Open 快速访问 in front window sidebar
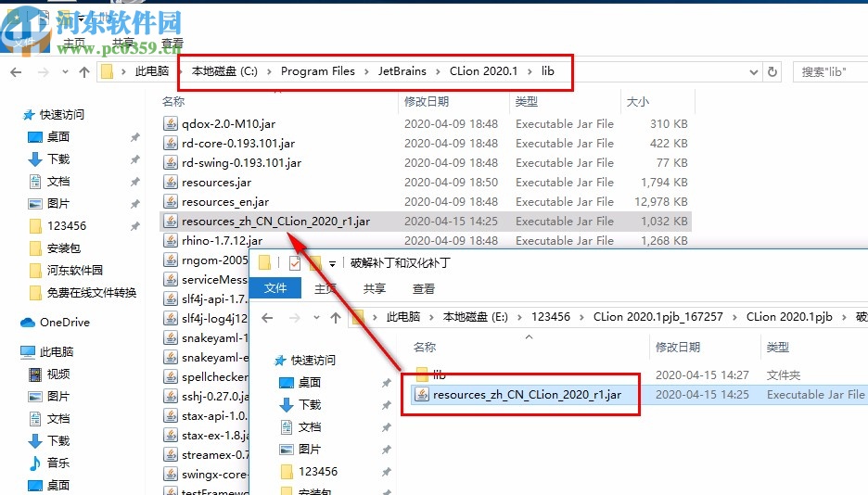Viewport: 868px width, 495px height. (x=313, y=360)
